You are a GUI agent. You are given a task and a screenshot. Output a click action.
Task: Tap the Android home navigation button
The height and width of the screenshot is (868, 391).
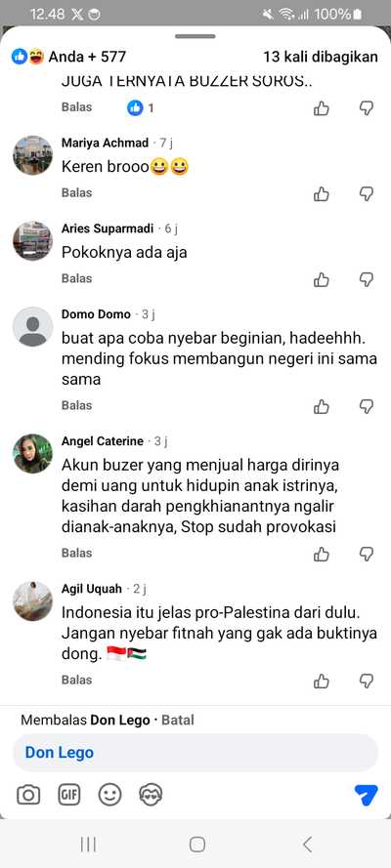(x=196, y=845)
